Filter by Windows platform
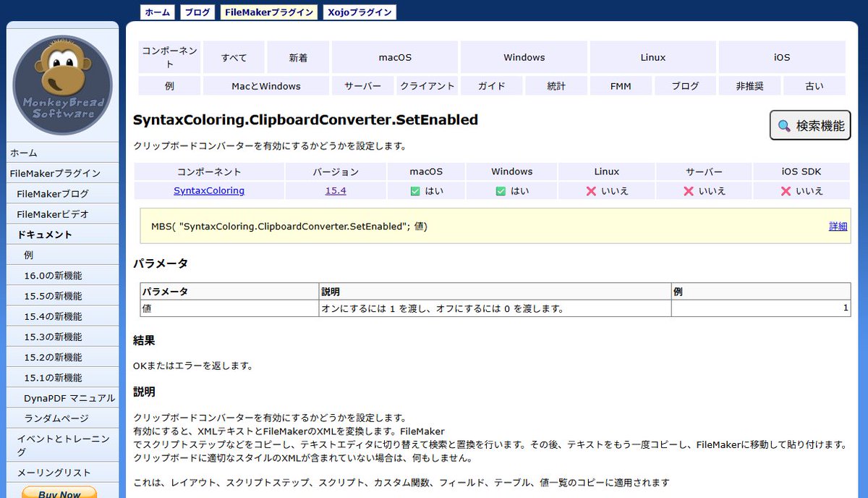Screen dimensions: 868x498 (x=524, y=57)
